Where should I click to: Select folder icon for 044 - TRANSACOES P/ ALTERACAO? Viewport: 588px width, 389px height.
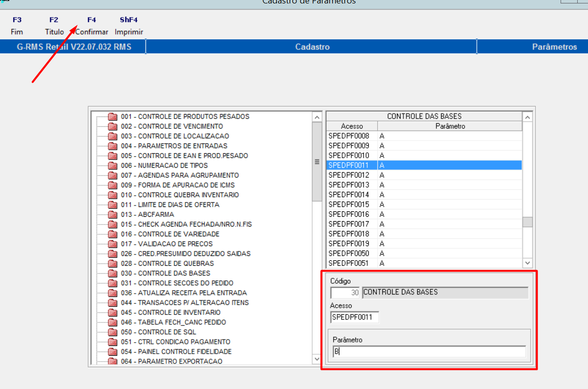[x=113, y=302]
